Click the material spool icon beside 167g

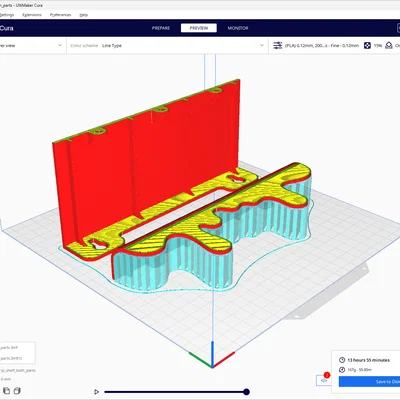[342, 370]
